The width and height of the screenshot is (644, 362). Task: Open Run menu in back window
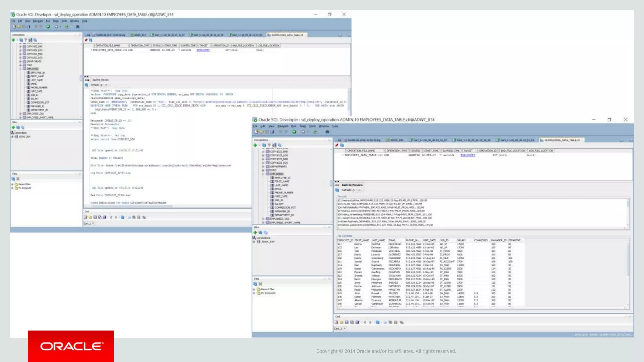(48, 21)
